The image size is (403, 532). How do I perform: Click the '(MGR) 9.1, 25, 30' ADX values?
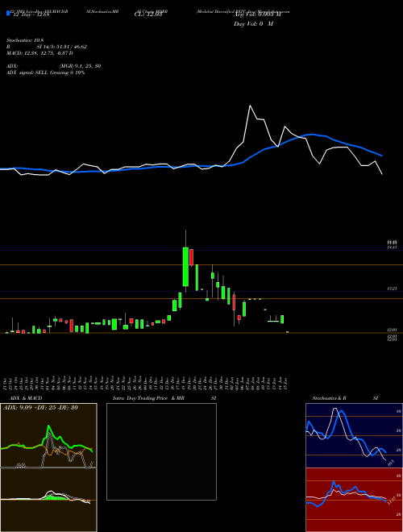tap(80, 66)
